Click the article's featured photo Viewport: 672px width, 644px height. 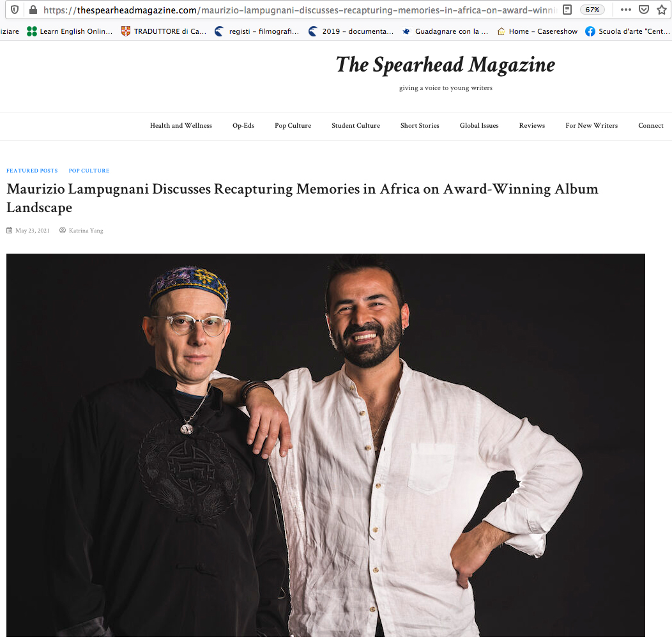[x=326, y=445]
